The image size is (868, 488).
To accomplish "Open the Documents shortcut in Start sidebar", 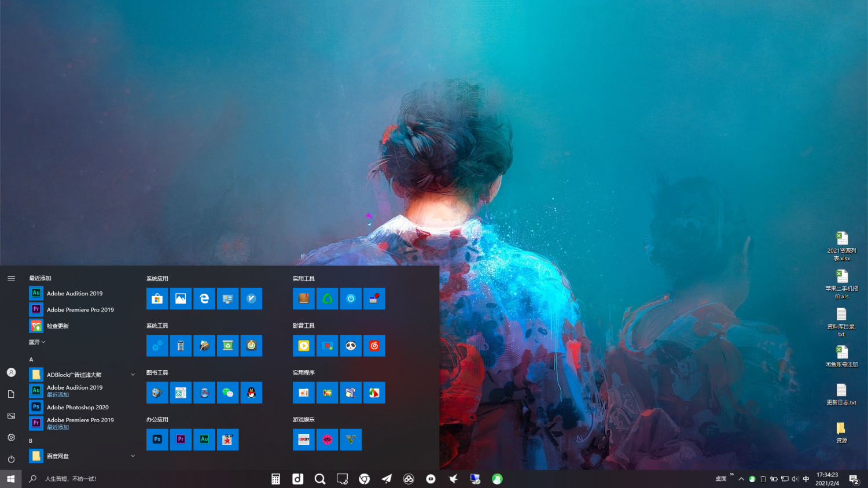I will [11, 394].
